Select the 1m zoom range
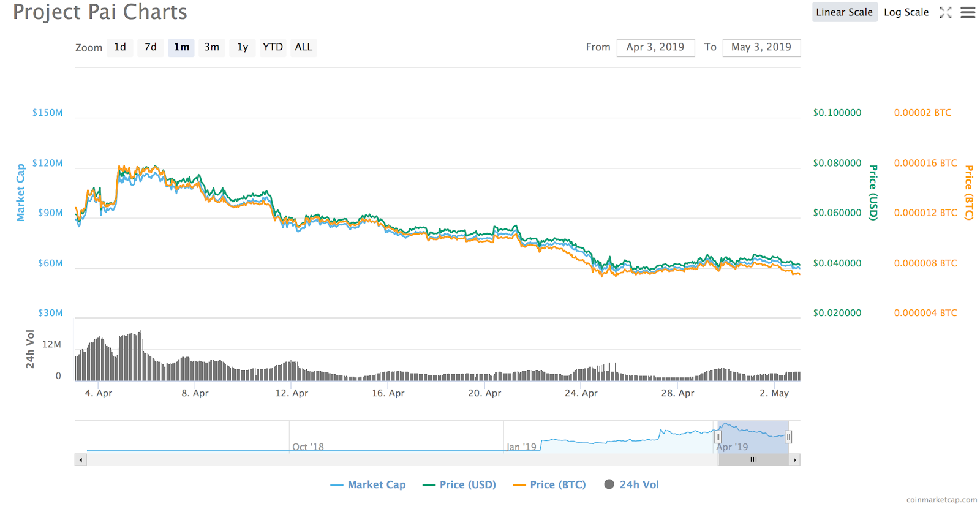The height and width of the screenshot is (509, 980). pos(181,47)
